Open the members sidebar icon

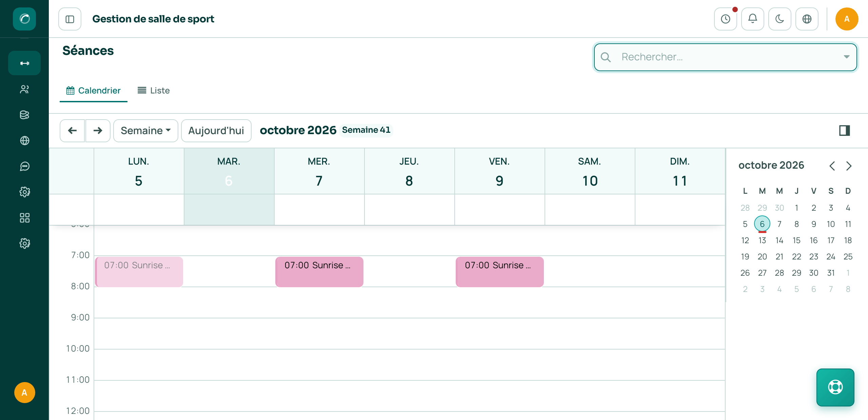click(x=24, y=89)
